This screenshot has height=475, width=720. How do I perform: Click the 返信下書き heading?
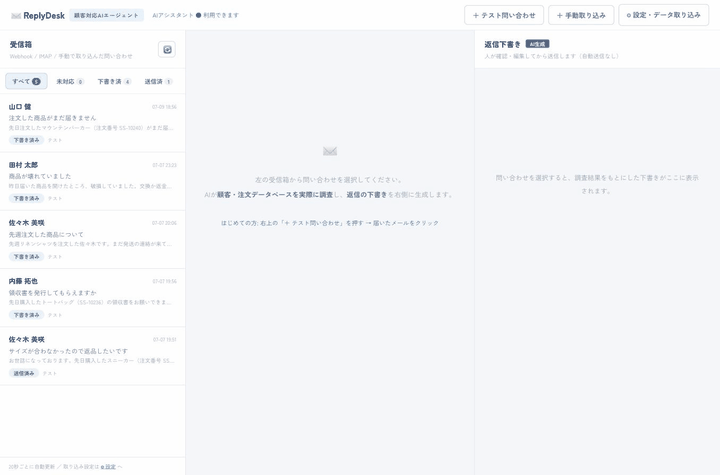[502, 45]
